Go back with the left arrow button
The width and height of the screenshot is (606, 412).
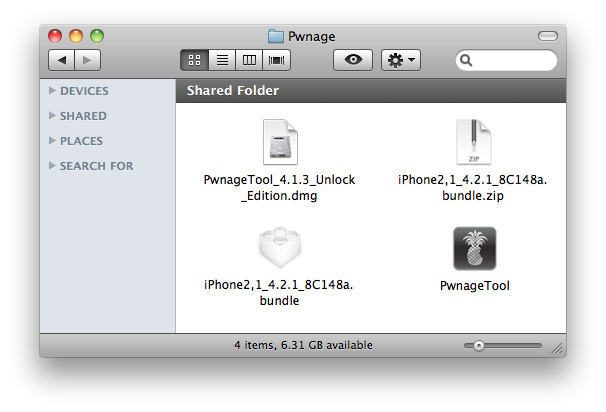[x=62, y=60]
